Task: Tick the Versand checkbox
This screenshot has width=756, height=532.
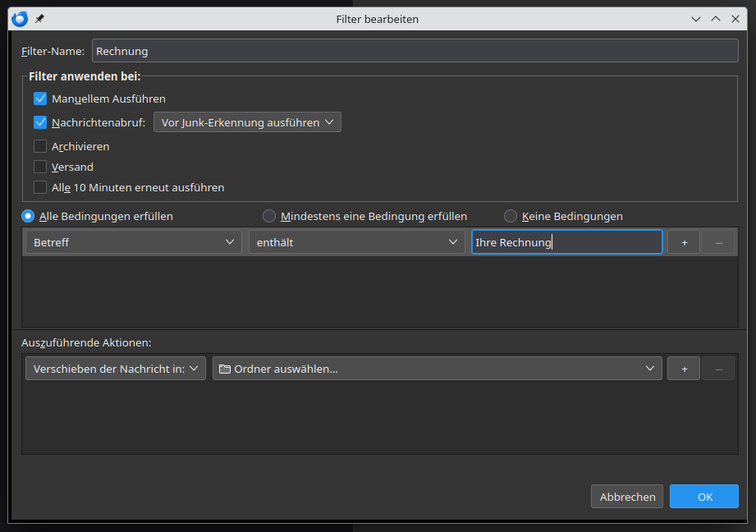Action: pos(40,167)
